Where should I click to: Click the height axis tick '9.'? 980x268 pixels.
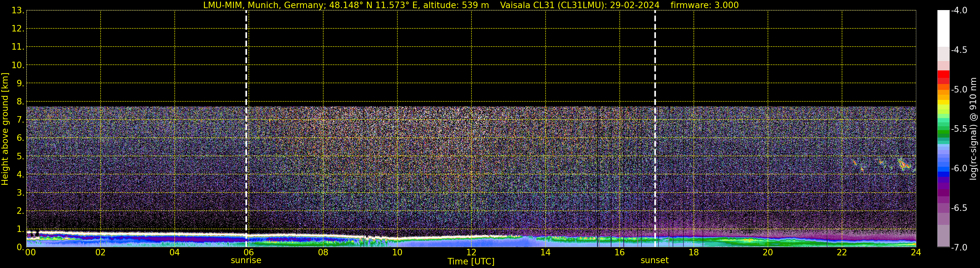click(x=20, y=83)
